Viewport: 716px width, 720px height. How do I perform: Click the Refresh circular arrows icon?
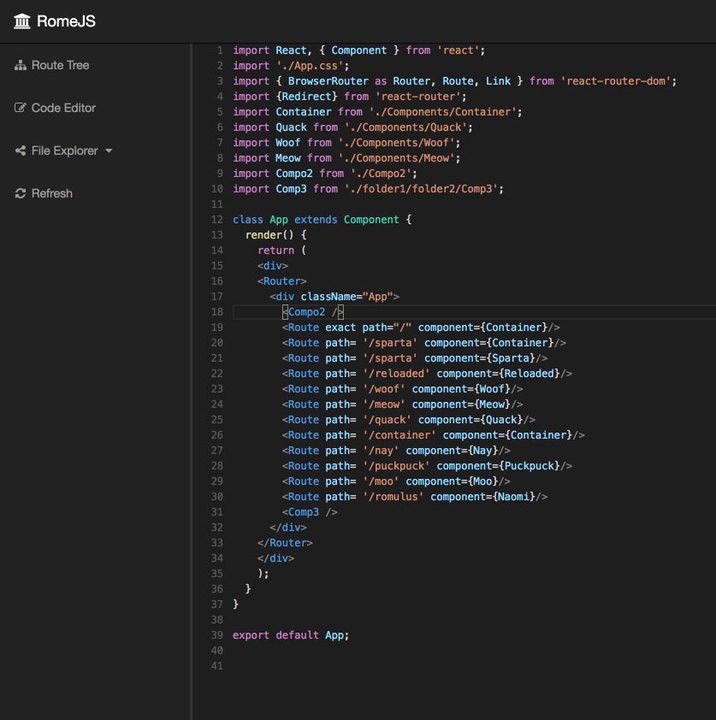(20, 193)
